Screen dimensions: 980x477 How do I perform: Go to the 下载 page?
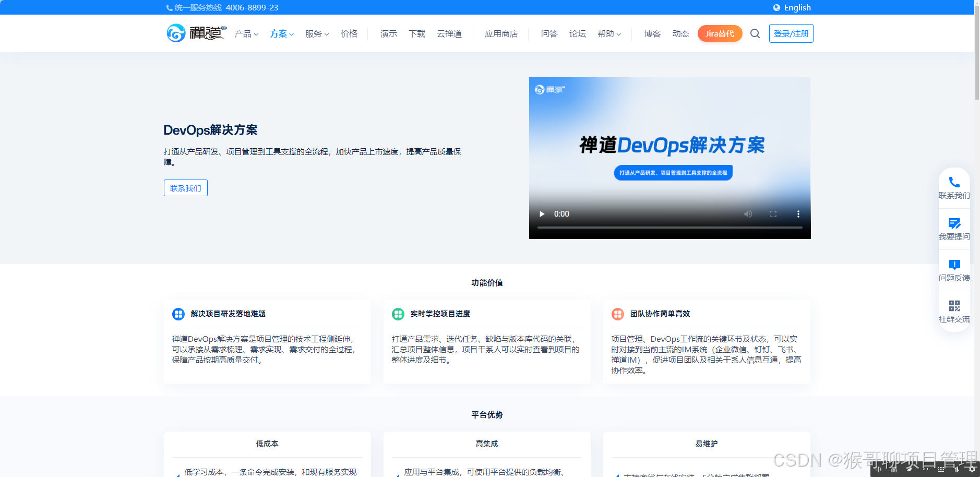click(417, 34)
